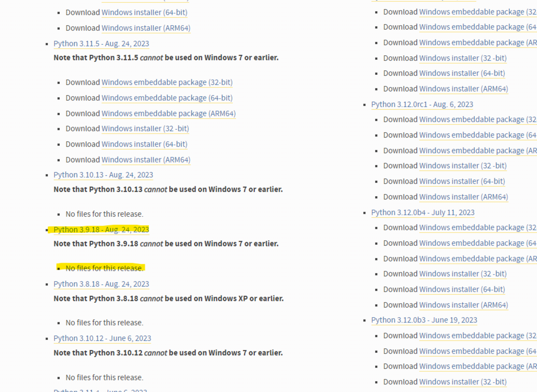Image resolution: width=537 pixels, height=392 pixels.
Task: Open the Python 3.12.0b3 - June 19, 2023 link
Action: pyautogui.click(x=424, y=320)
